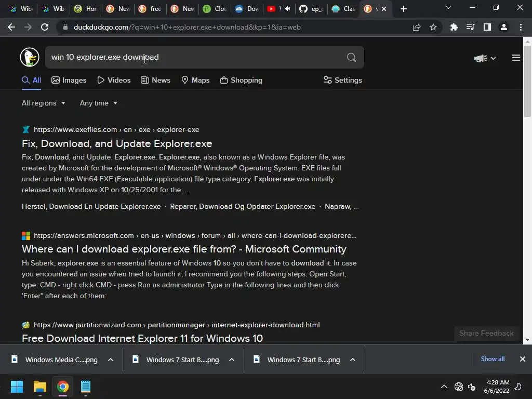Image resolution: width=532 pixels, height=399 pixels.
Task: Click the magnifier search button
Action: [352, 57]
